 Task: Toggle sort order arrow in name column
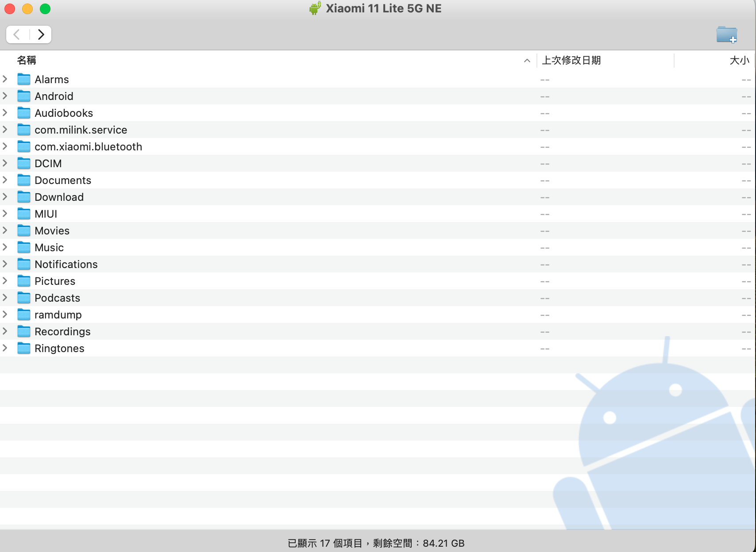pyautogui.click(x=527, y=61)
